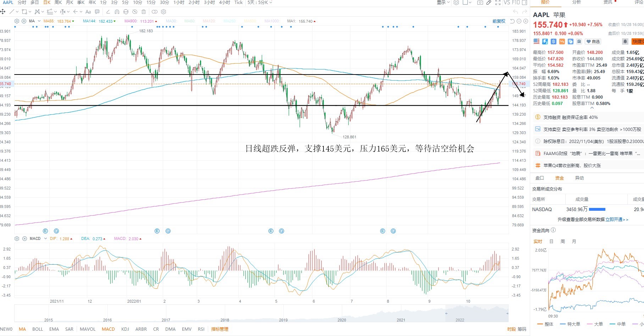
Task: Switch to 周K weekly candlestick
Action: (x=58, y=2)
